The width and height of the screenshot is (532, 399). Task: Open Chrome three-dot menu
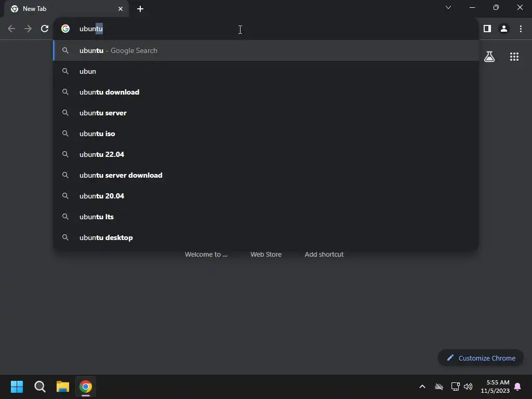click(x=521, y=29)
